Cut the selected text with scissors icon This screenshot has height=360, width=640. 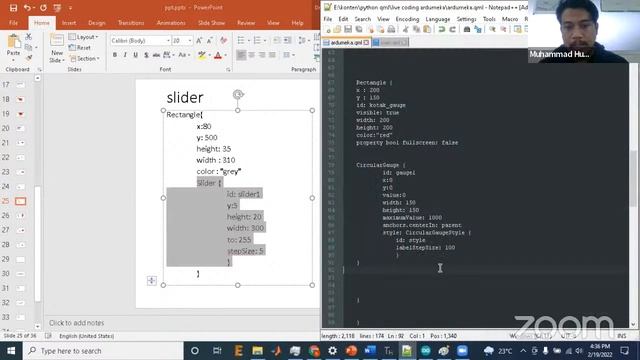(x=29, y=37)
